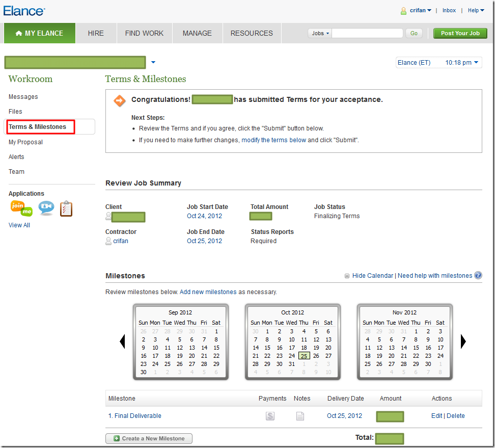495x448 pixels.
Task: Open the clipboard checklist application icon
Action: [66, 208]
